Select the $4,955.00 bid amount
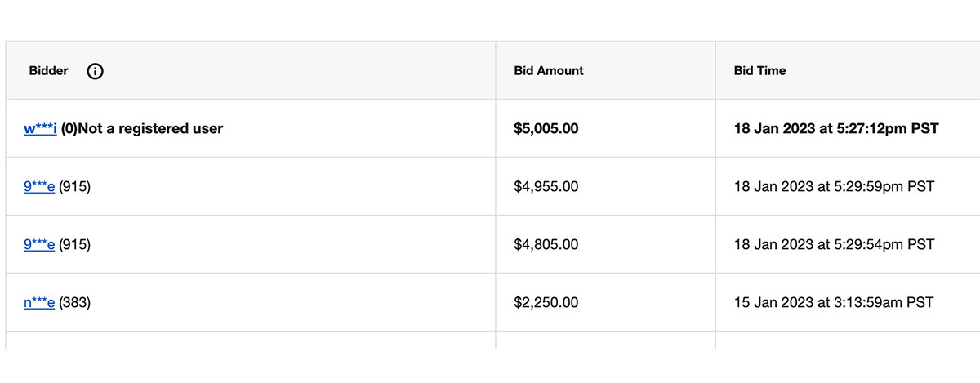The image size is (980, 383). [546, 186]
